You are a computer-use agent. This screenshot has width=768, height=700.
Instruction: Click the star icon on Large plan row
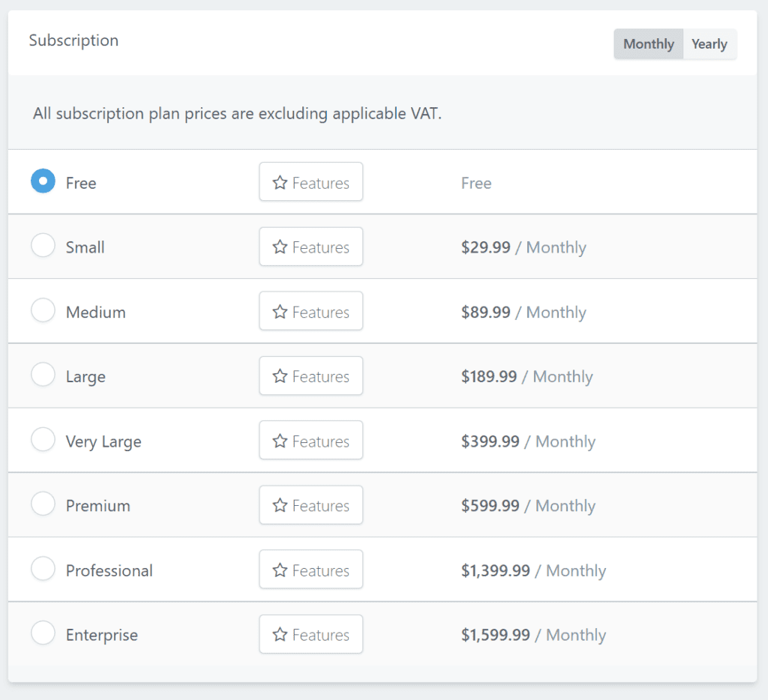click(x=280, y=375)
